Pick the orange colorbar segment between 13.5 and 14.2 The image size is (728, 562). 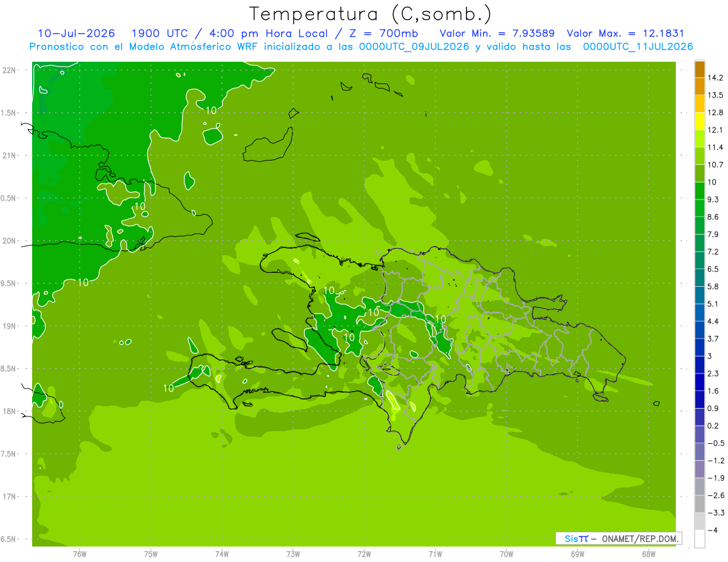click(699, 86)
